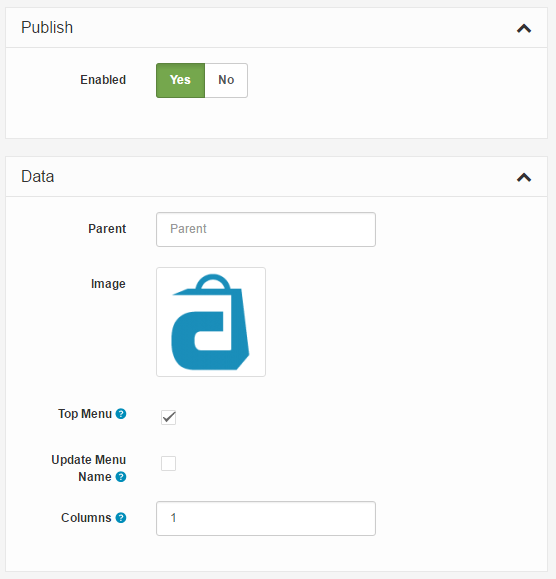Viewport: 556px width, 579px height.
Task: Click into the Columns number field
Action: tap(266, 518)
